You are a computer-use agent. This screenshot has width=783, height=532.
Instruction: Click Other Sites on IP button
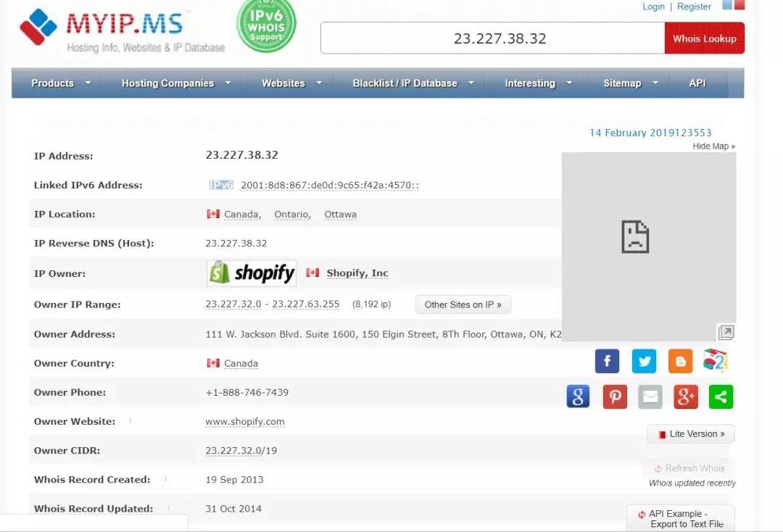click(x=463, y=304)
